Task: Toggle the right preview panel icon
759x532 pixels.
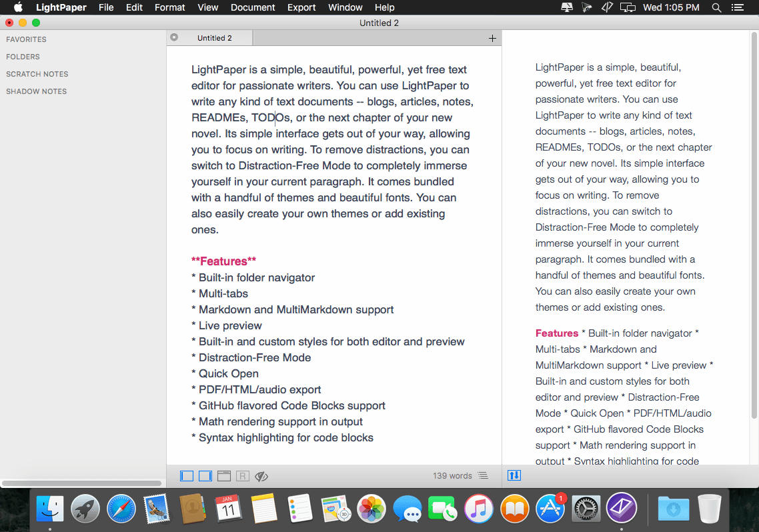Action: point(205,476)
